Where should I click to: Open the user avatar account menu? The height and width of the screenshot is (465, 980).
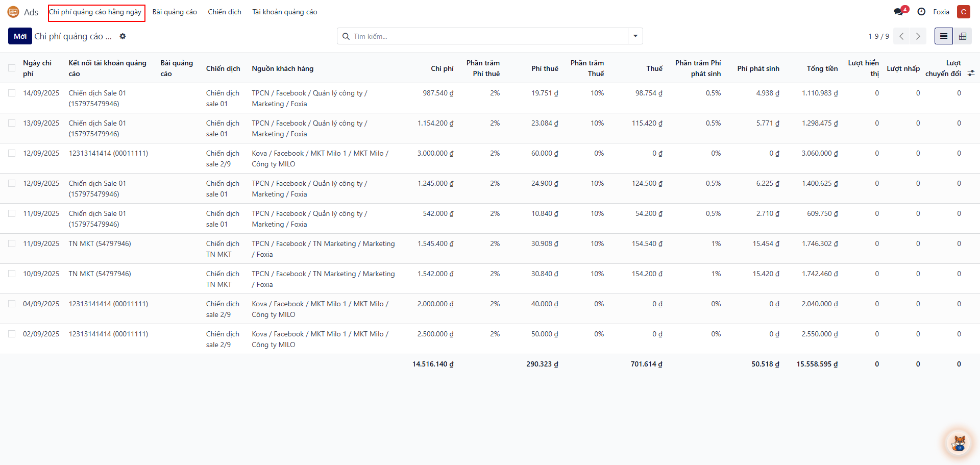click(963, 12)
